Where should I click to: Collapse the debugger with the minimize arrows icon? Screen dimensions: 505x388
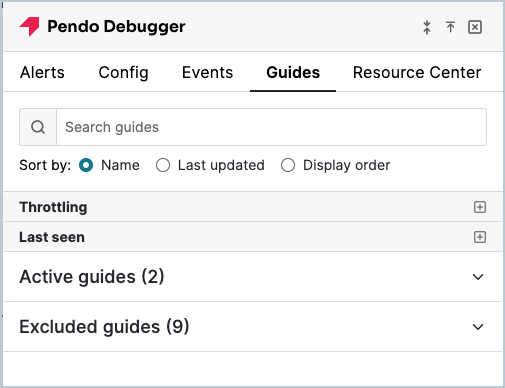point(427,27)
